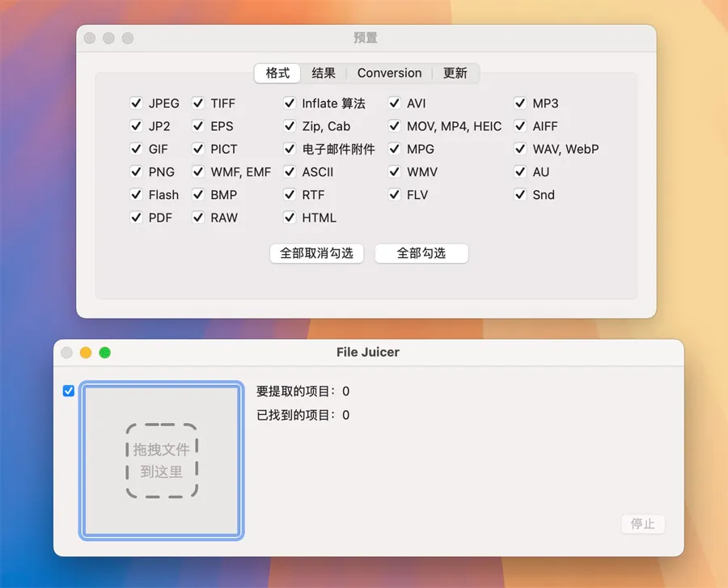Click the 全部取消勾选 button
Image resolution: width=728 pixels, height=588 pixels.
point(316,253)
